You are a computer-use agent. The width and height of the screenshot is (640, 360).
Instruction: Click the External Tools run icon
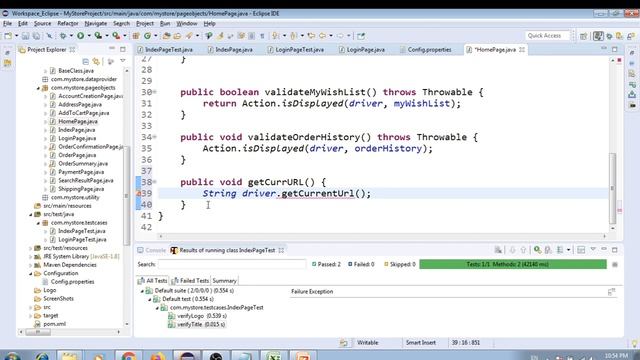tap(116, 36)
